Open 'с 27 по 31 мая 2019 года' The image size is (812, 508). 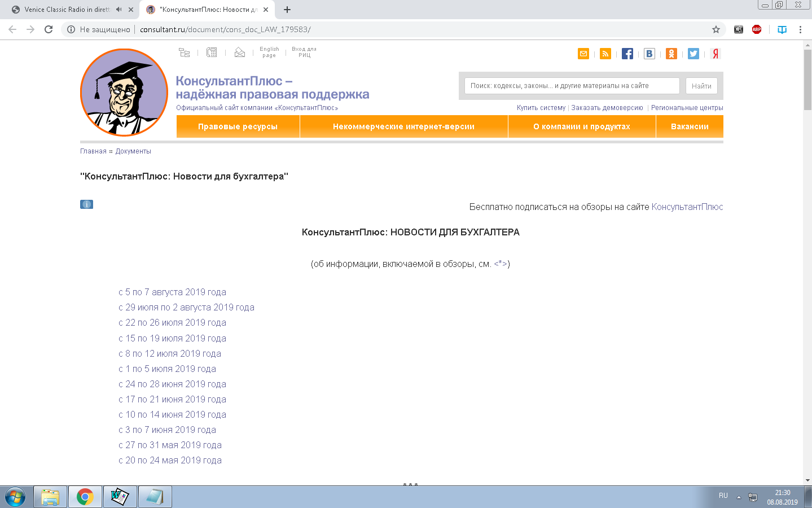click(x=170, y=445)
